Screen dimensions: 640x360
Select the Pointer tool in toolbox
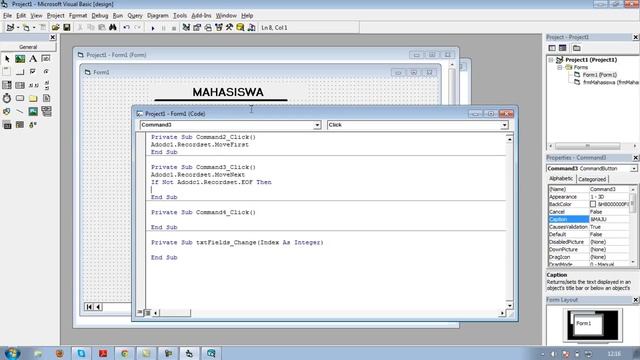tap(7, 59)
